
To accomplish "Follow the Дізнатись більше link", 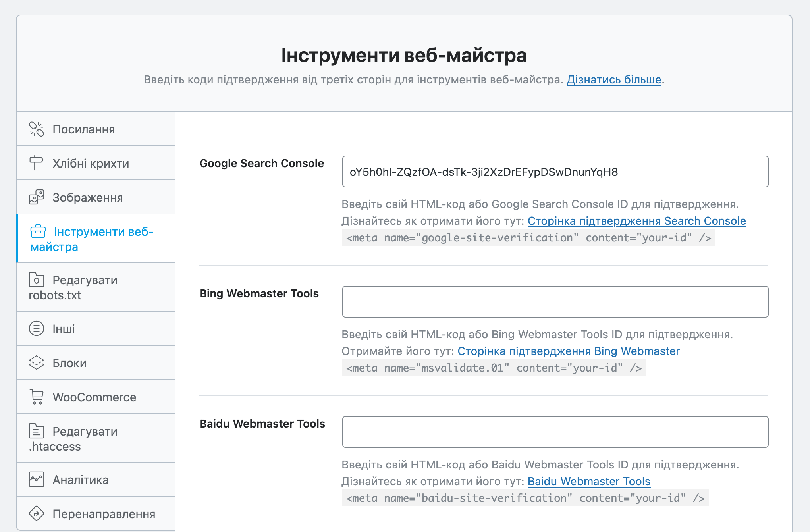I will point(614,80).
